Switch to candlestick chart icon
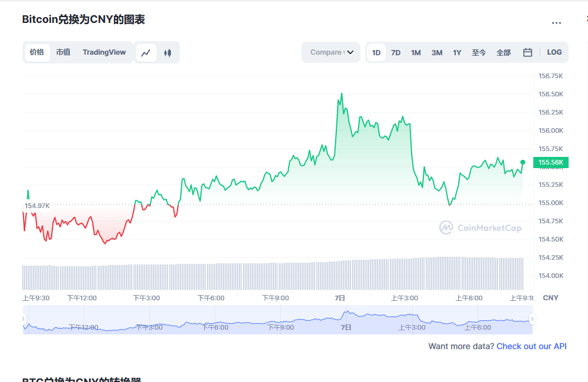The image size is (588, 382). click(168, 52)
